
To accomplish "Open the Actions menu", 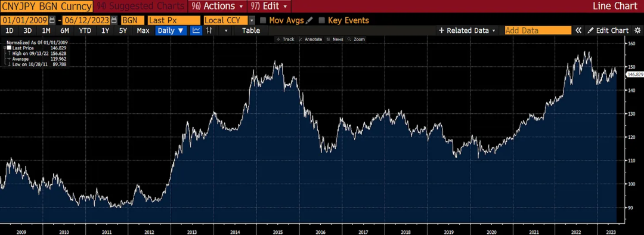I will tap(218, 6).
